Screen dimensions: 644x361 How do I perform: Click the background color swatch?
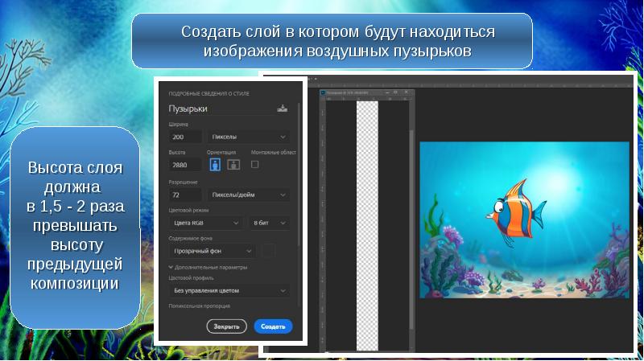(268, 251)
